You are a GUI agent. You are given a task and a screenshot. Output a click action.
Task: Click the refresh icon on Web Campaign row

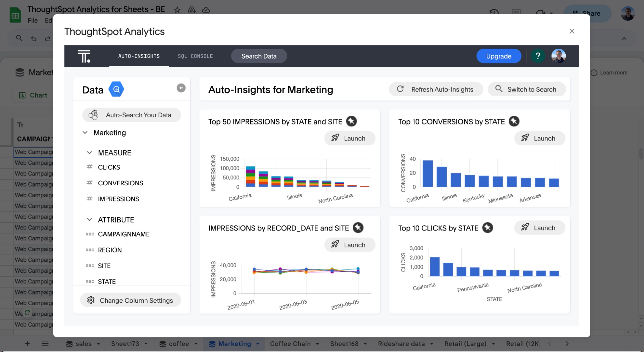tap(27, 312)
